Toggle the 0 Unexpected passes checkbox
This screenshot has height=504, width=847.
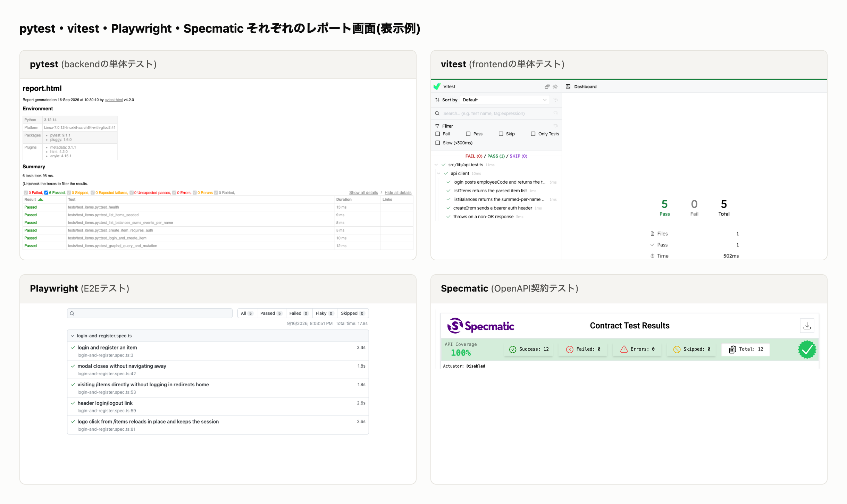point(132,193)
